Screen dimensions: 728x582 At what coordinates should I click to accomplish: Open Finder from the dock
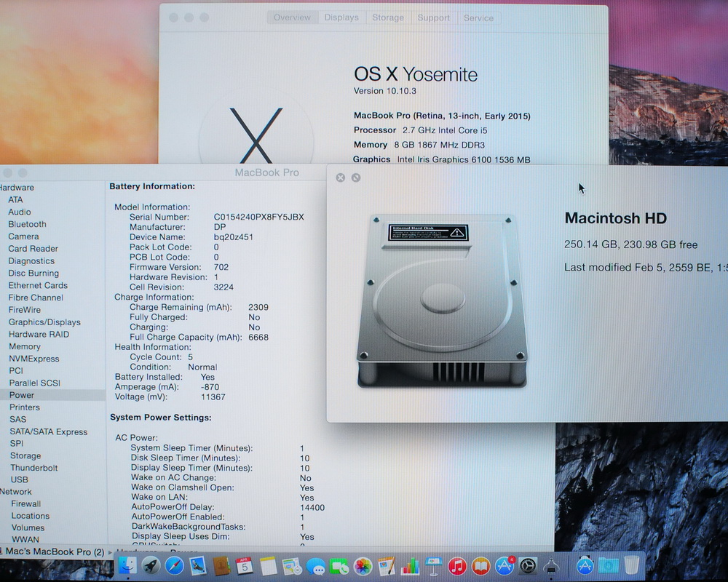[127, 566]
